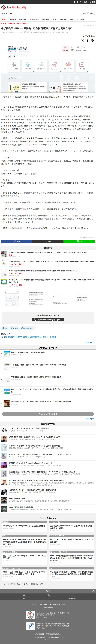This screenshot has width=96, height=644.
Task: Open the しごと・産業 category icon
Action: 82,66
